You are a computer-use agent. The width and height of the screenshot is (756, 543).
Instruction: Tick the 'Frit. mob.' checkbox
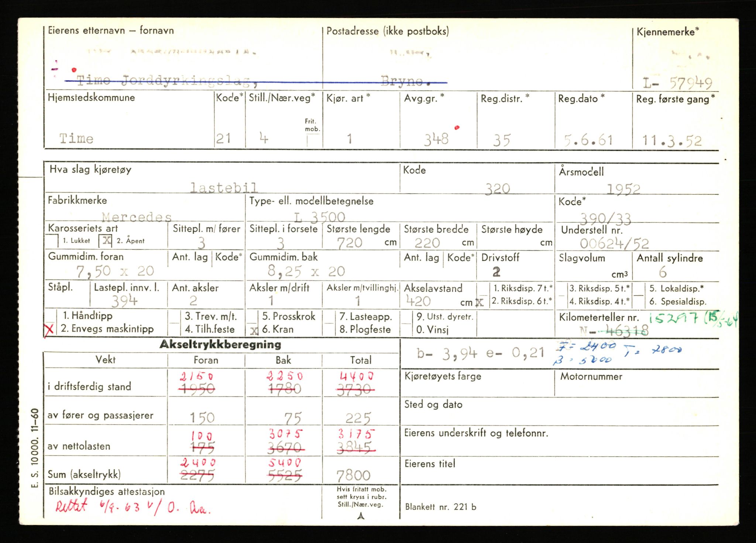314,141
